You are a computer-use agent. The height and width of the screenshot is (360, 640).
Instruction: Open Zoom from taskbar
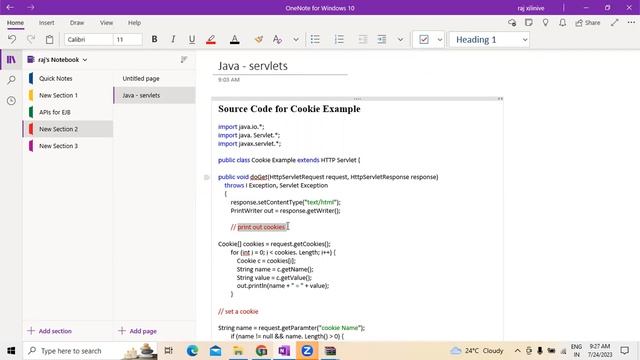pyautogui.click(x=307, y=351)
